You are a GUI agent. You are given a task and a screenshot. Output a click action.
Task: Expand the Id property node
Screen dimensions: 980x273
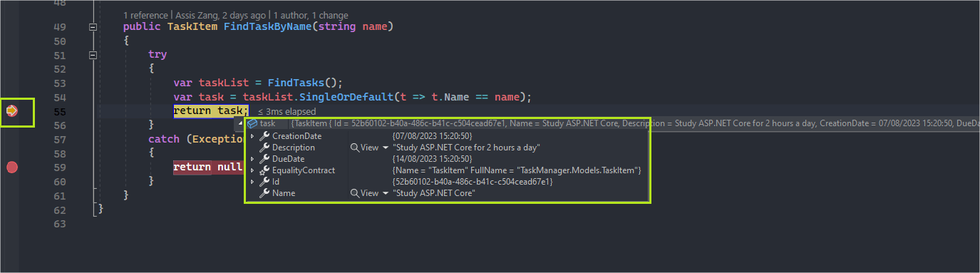point(252,182)
